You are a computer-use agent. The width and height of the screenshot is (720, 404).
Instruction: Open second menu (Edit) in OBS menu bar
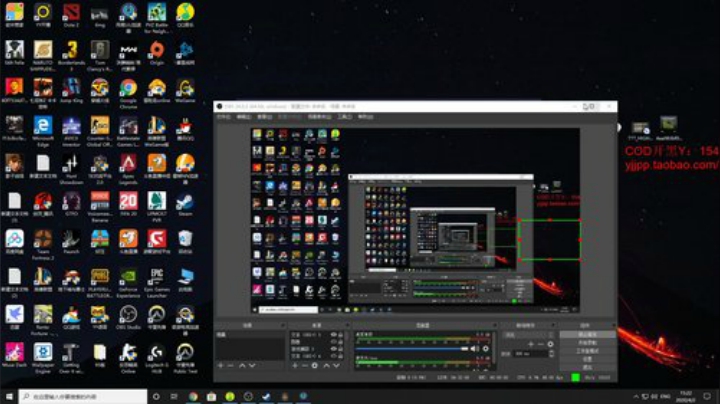(243, 117)
